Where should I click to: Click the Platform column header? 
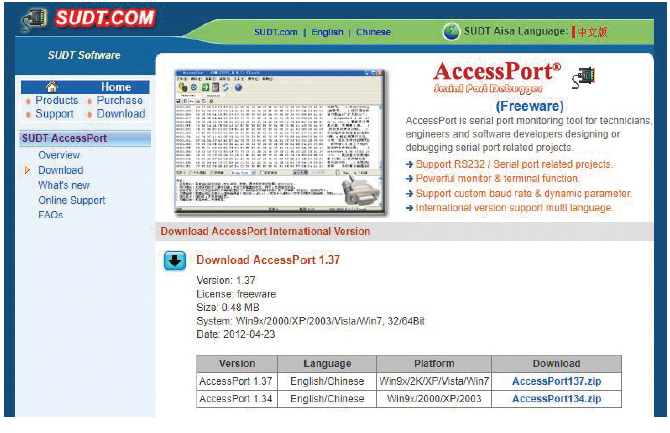pyautogui.click(x=434, y=364)
